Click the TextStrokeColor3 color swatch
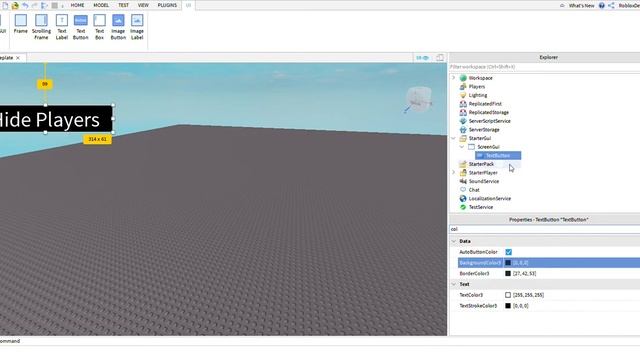Viewport: 640px width, 360px height. [508, 306]
